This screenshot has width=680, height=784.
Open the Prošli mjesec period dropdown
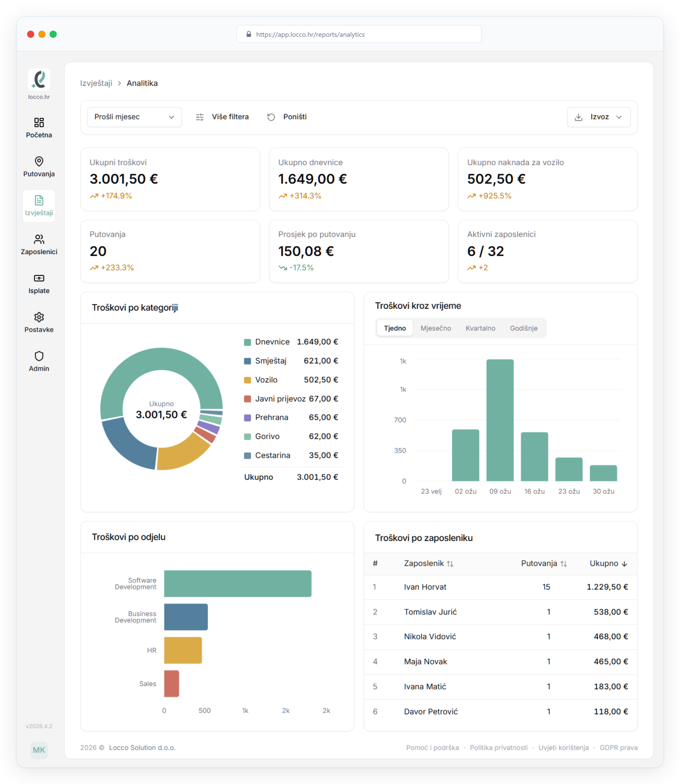click(134, 117)
